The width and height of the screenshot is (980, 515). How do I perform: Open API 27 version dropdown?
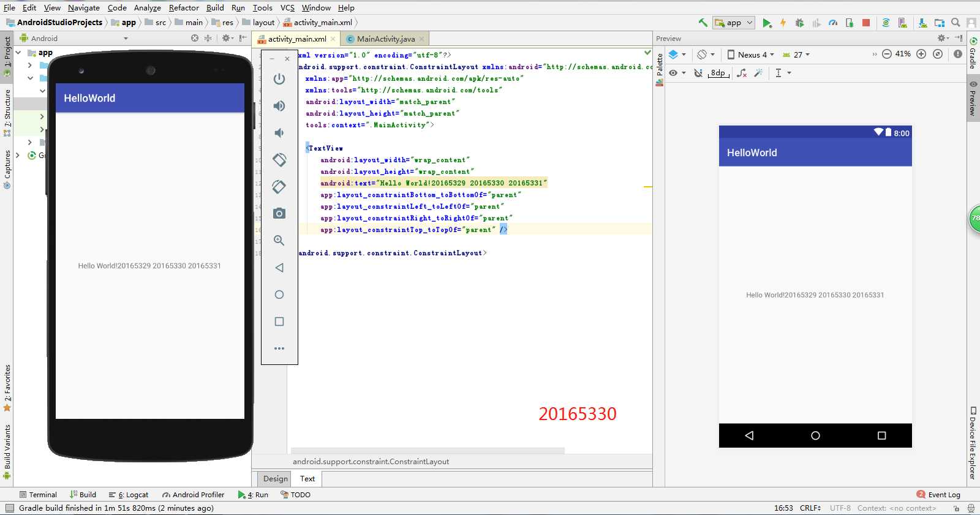(796, 55)
